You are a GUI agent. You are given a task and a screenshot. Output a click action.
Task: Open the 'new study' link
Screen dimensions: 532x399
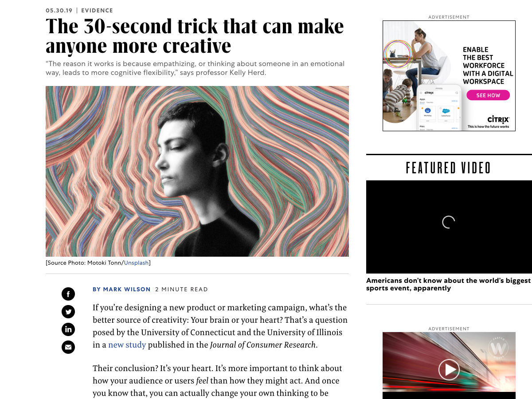coord(127,344)
